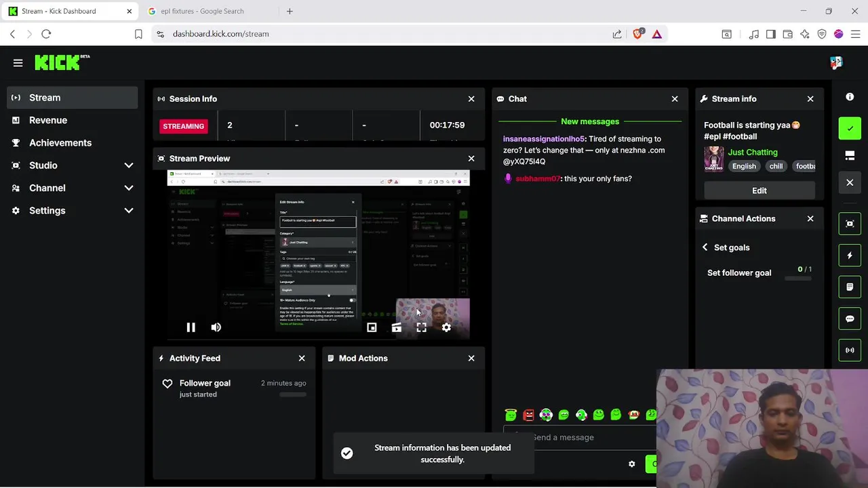Open the Brave VPN shield icon
The height and width of the screenshot is (488, 868).
pyautogui.click(x=822, y=34)
